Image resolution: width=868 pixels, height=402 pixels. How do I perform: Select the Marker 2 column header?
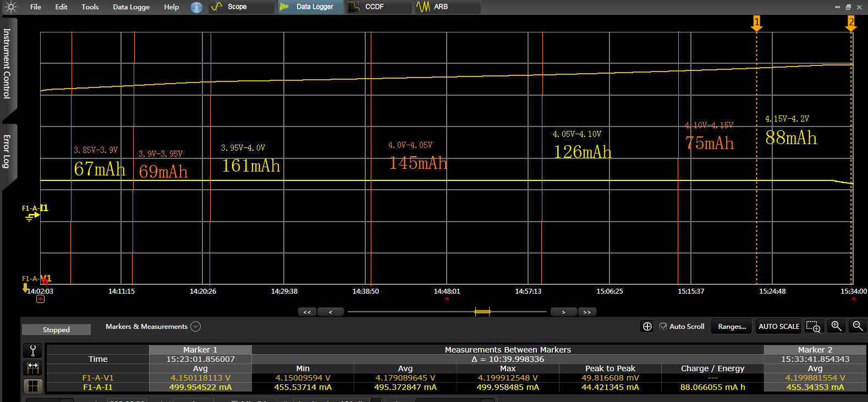[815, 350]
